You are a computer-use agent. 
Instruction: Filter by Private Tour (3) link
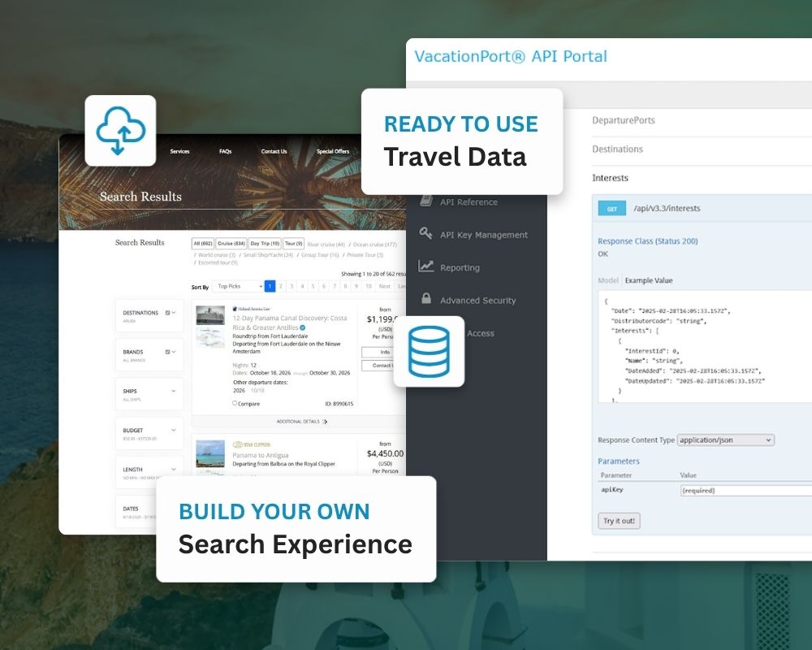tap(365, 255)
